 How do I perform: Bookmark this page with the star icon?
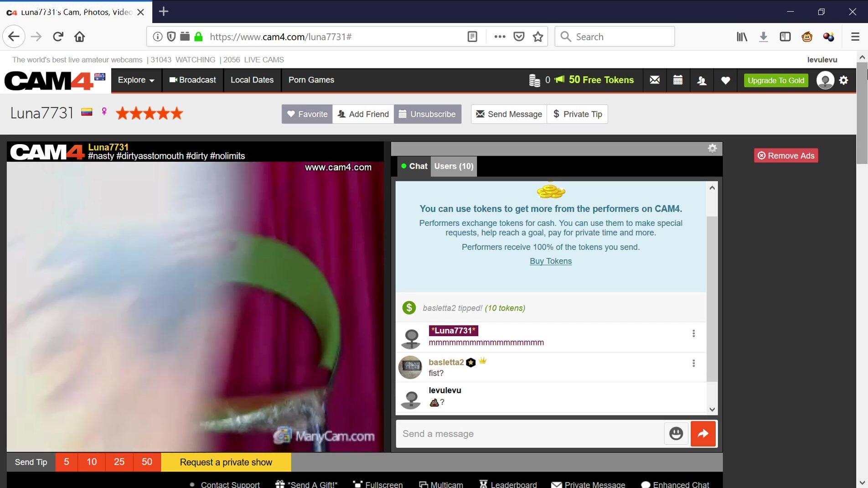pyautogui.click(x=538, y=36)
